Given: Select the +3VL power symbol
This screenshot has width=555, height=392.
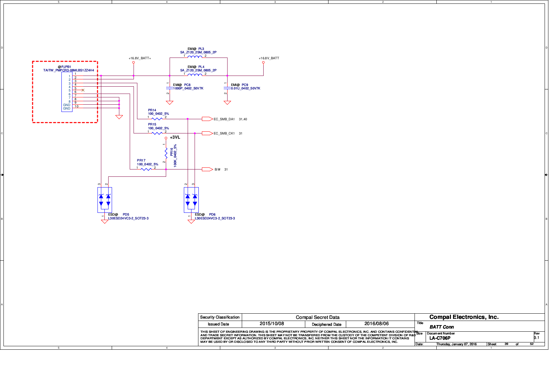Looking at the screenshot, I should point(166,138).
